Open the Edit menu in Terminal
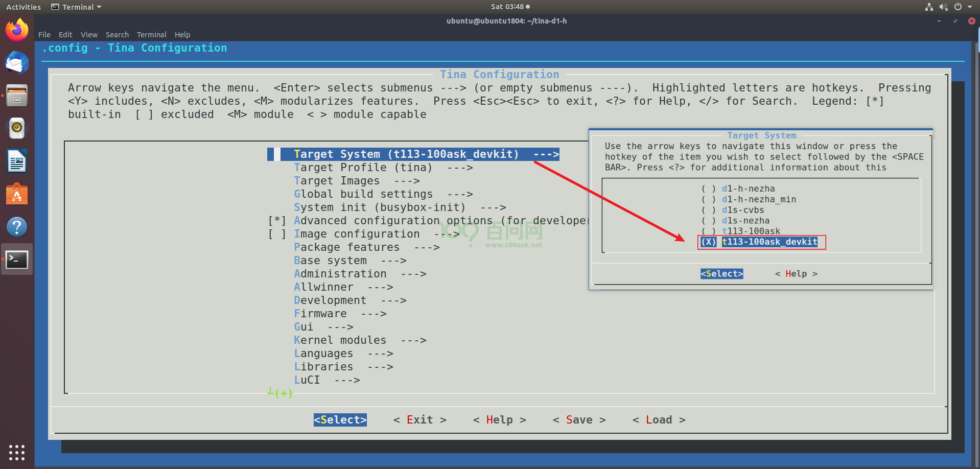This screenshot has width=980, height=469. pyautogui.click(x=65, y=35)
